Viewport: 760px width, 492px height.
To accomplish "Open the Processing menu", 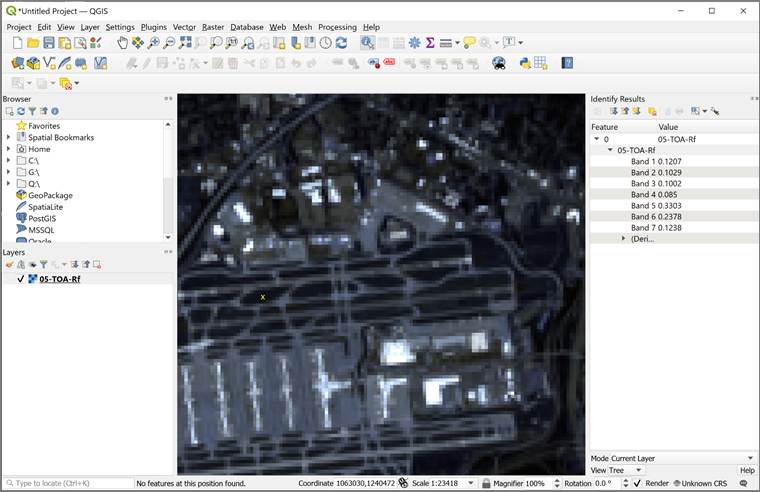I will click(x=337, y=27).
